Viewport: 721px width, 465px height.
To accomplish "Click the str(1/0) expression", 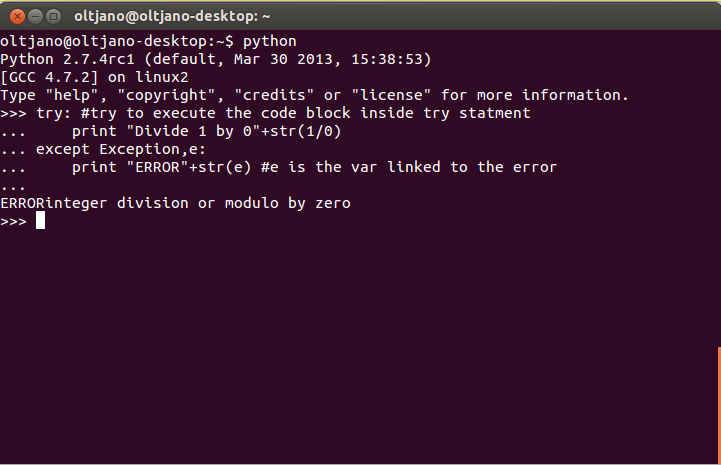I will point(305,132).
